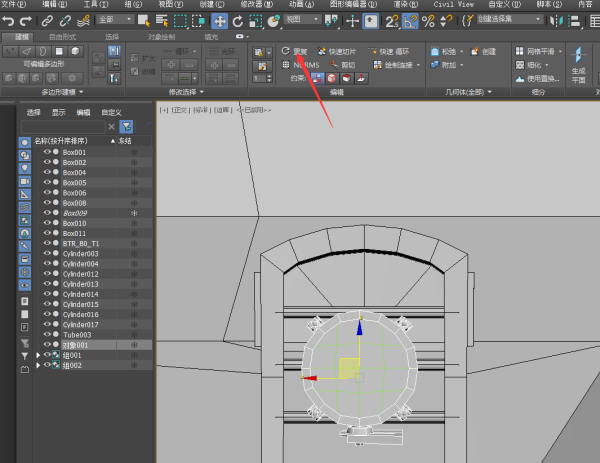Click the Mirror tool icon

point(556,21)
